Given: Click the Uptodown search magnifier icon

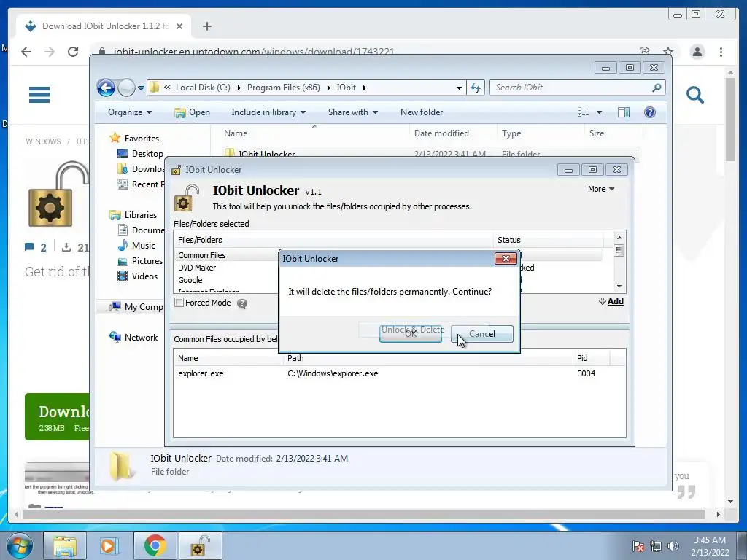Looking at the screenshot, I should (694, 95).
